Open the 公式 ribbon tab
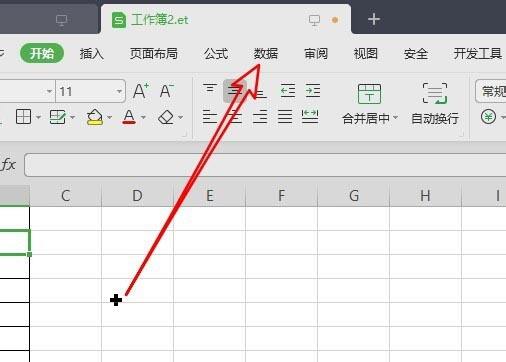 tap(216, 54)
